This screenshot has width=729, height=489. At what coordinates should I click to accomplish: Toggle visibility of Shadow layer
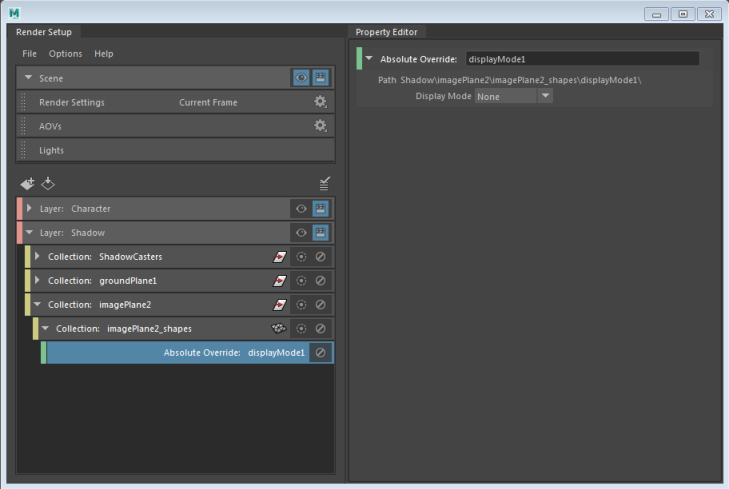point(301,233)
